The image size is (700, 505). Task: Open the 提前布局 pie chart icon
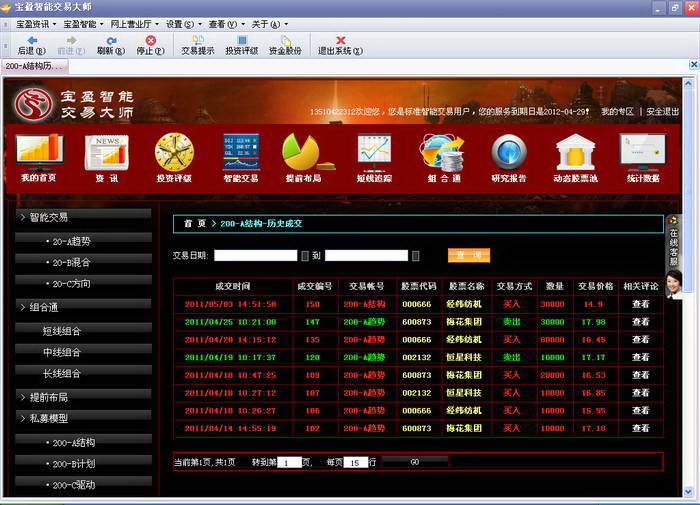click(x=306, y=158)
